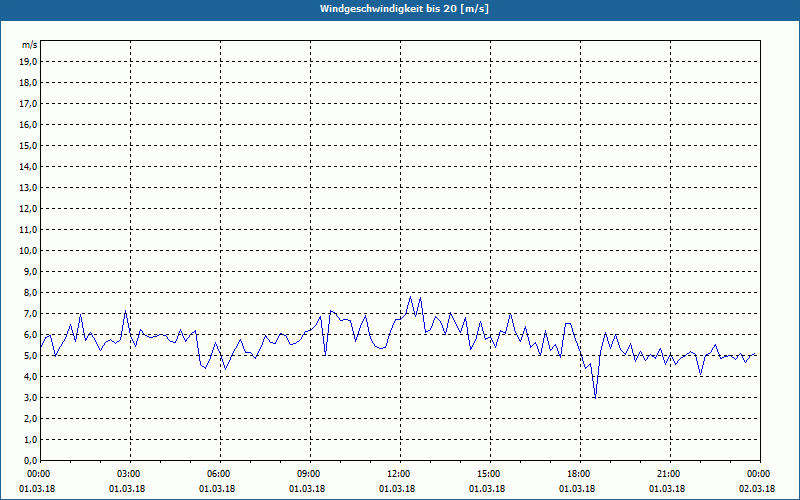800x500 pixels.
Task: Click the 06:00 time label
Action: [220, 474]
